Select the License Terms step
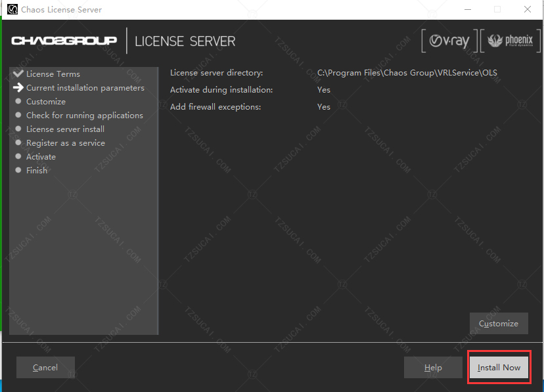544x392 pixels. point(53,74)
